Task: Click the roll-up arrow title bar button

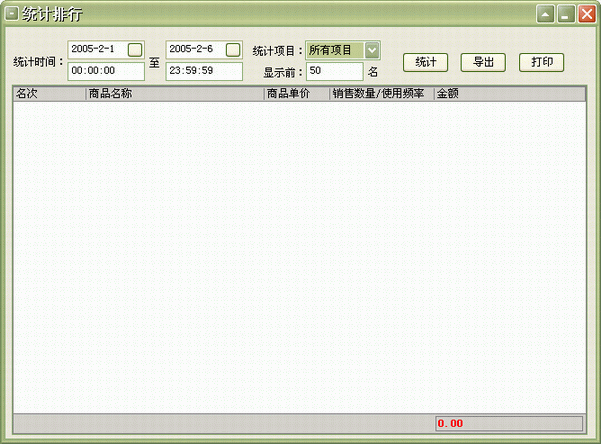Action: click(546, 14)
